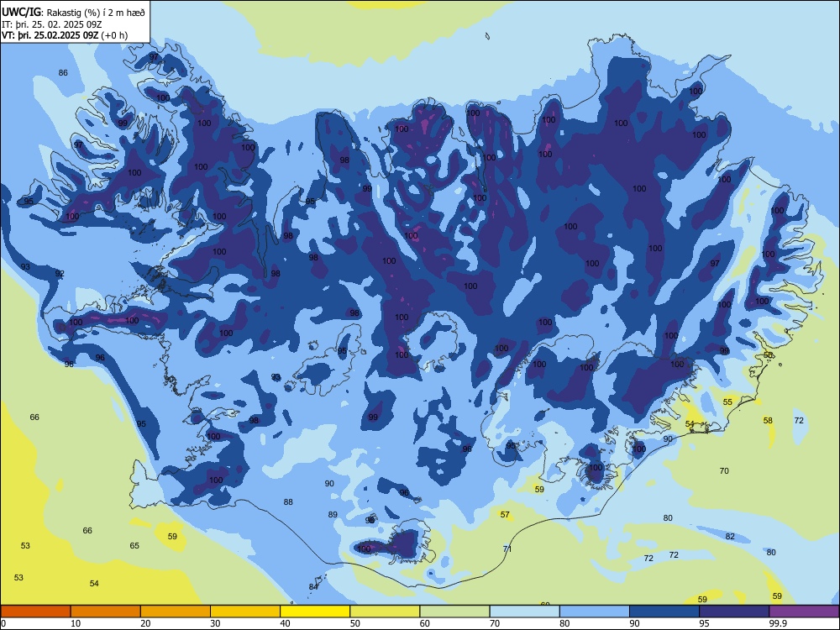Screen dimensions: 840x630
Task: Click the orange 10–20 legend swatch
Action: coord(106,612)
